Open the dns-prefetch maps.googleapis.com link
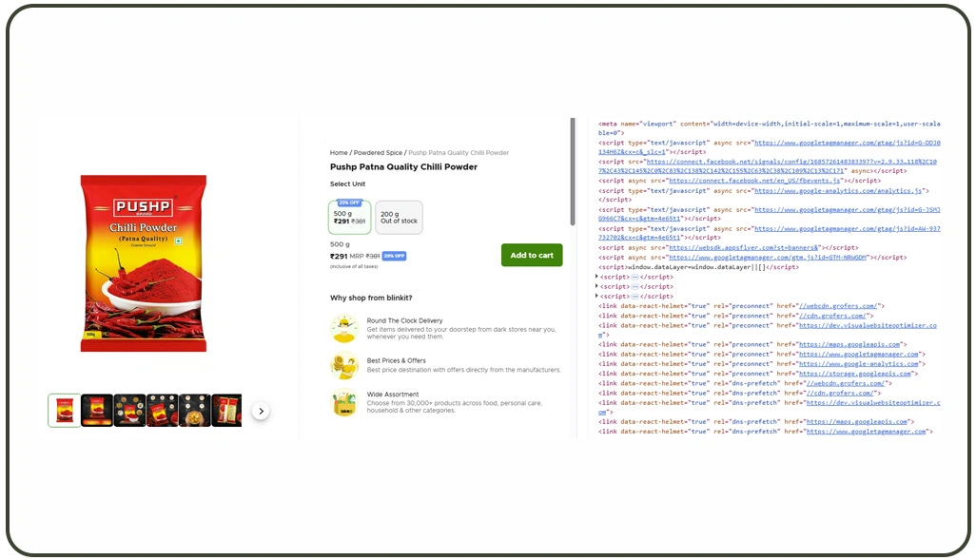976x560 pixels. 857,422
